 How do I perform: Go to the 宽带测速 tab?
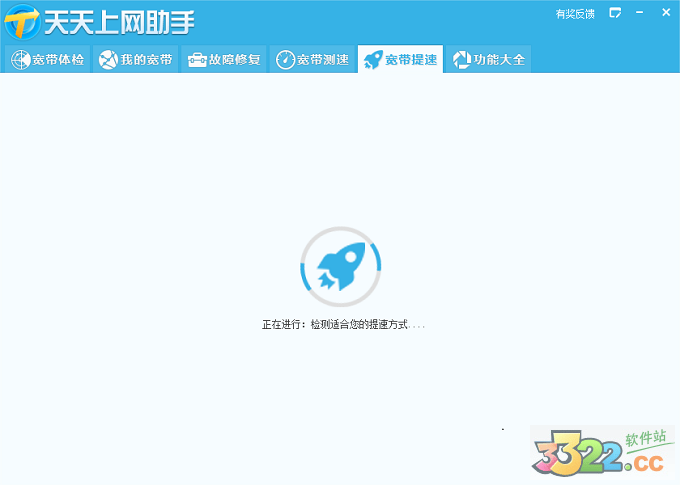pos(312,59)
